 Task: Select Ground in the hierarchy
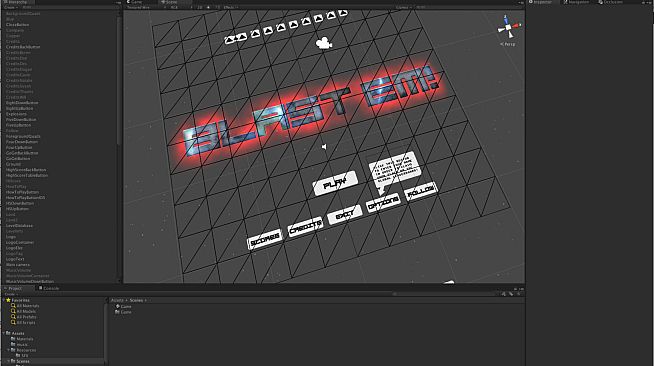point(13,164)
